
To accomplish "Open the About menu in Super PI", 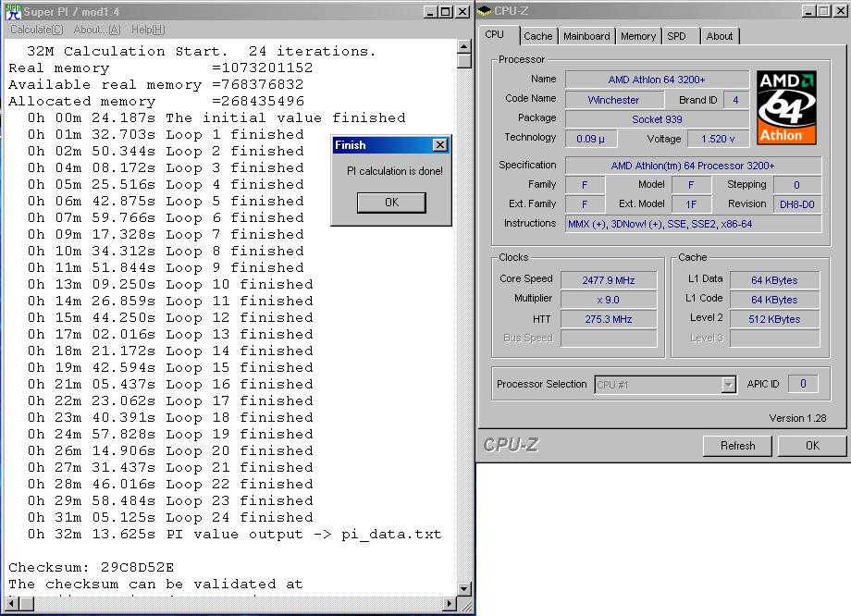I will [x=97, y=30].
